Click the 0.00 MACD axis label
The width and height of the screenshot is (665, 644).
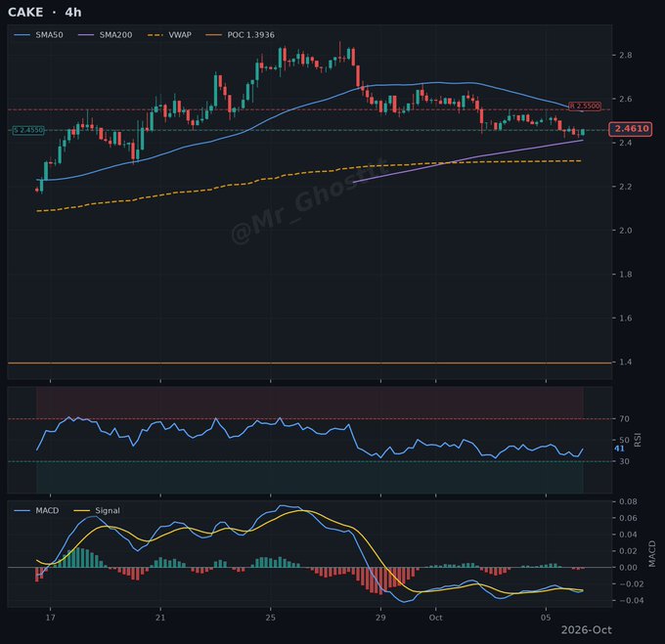(x=628, y=568)
